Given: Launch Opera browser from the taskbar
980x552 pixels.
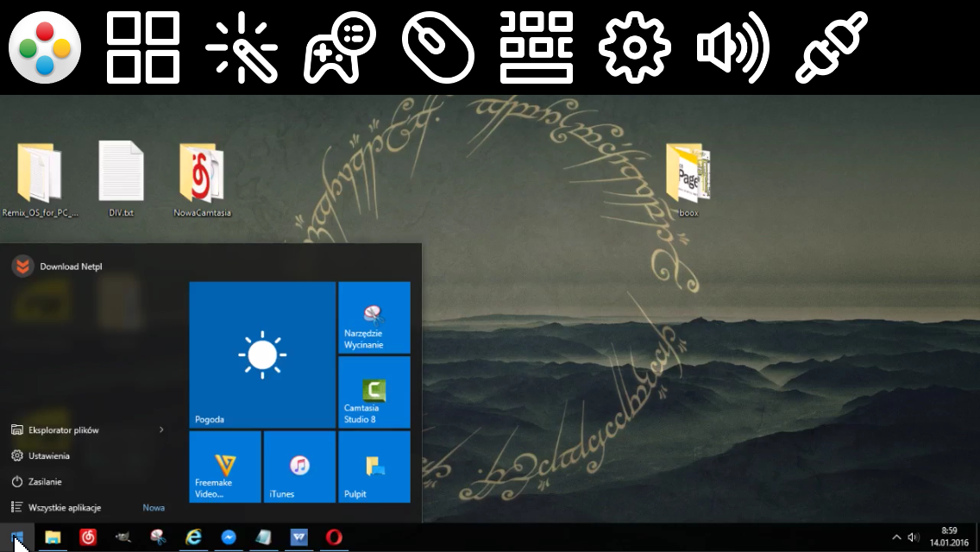Looking at the screenshot, I should [335, 537].
